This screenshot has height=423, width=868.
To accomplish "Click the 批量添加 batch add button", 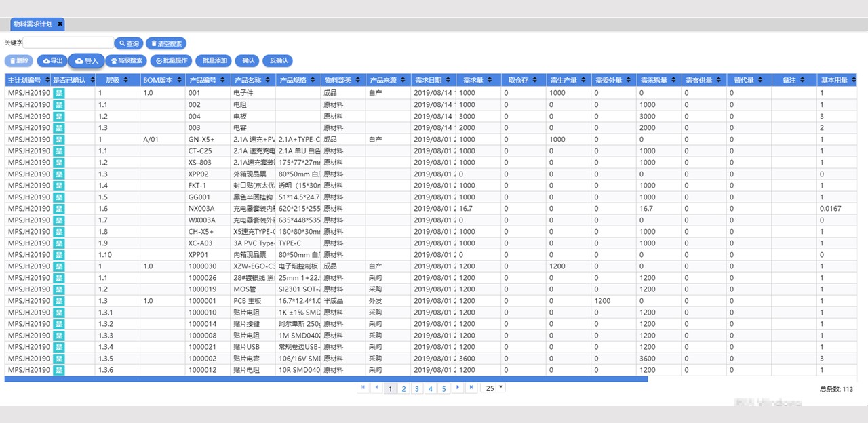I will coord(215,60).
